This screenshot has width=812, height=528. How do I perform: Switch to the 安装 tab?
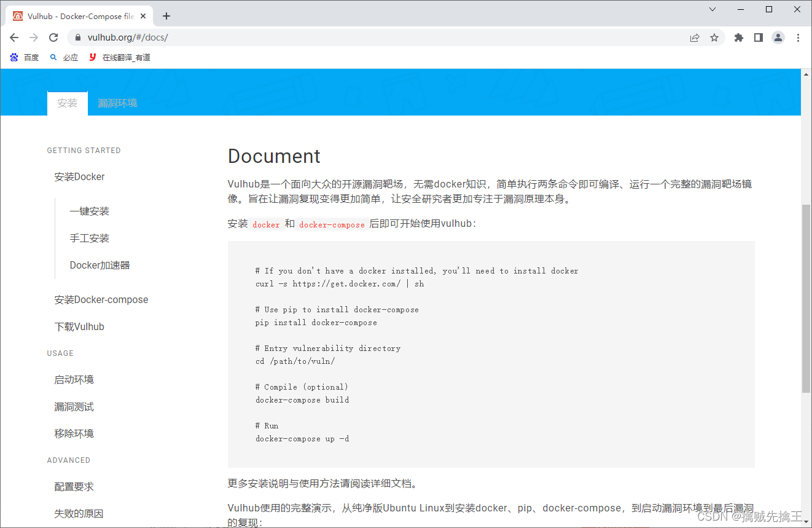coord(68,103)
